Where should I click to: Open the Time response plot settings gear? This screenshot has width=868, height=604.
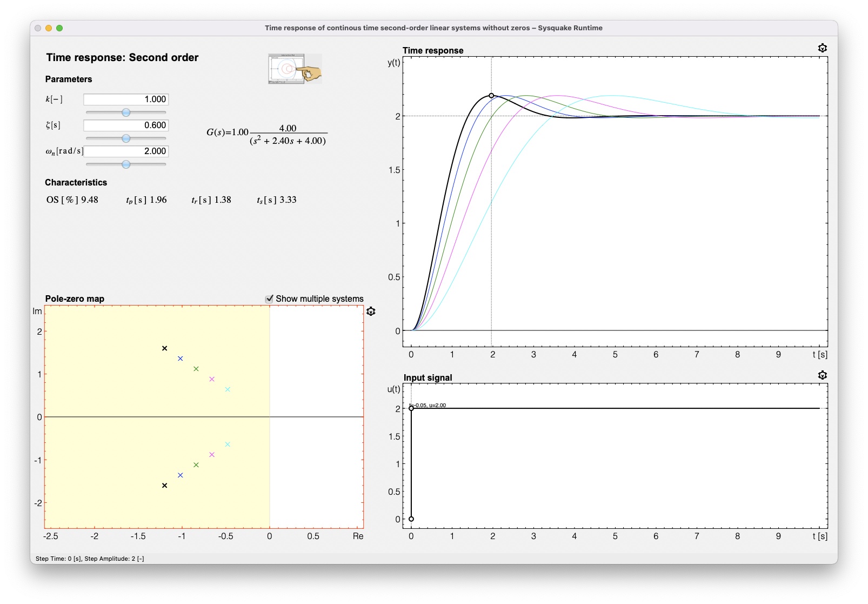(822, 48)
